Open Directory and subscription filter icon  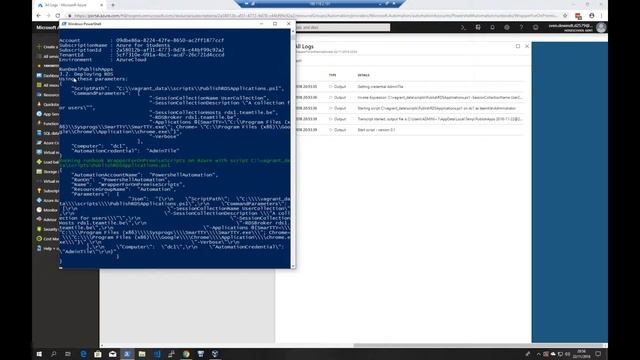[x=478, y=27]
